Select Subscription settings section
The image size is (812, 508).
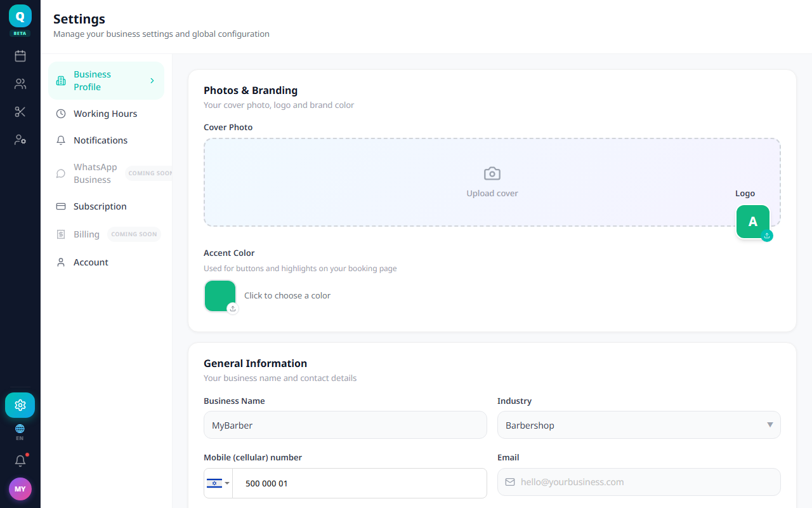click(106, 206)
